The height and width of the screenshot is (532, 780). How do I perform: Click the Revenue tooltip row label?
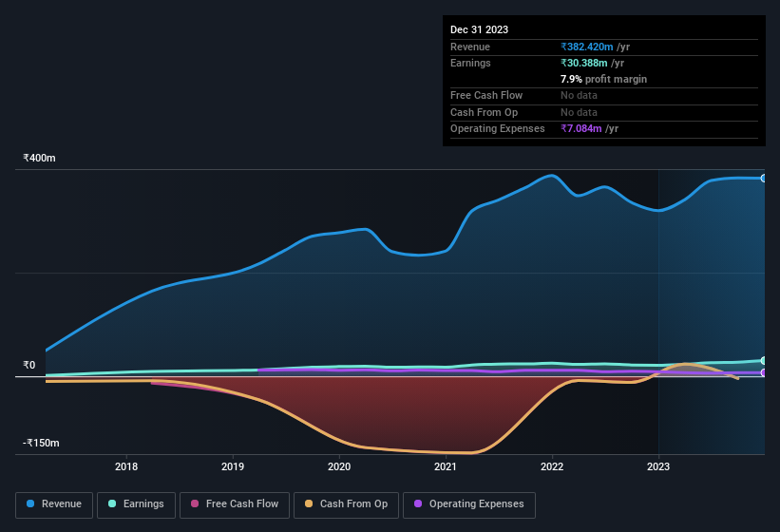click(470, 47)
